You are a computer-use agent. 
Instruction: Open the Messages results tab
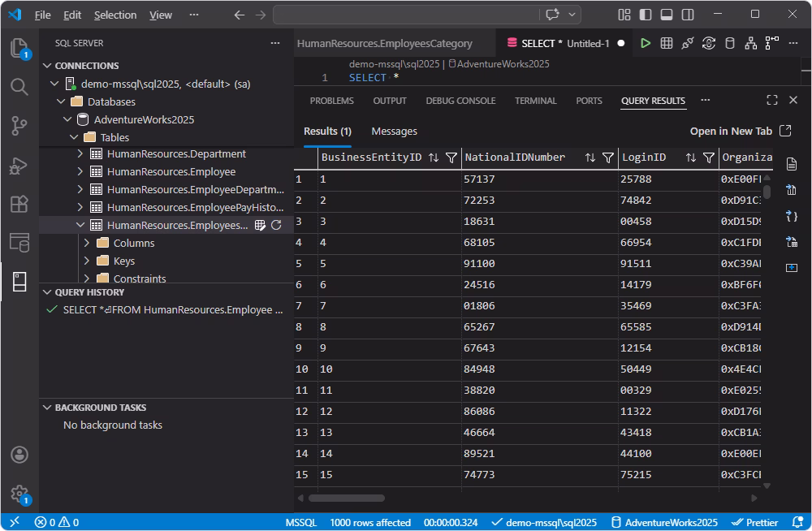(394, 132)
